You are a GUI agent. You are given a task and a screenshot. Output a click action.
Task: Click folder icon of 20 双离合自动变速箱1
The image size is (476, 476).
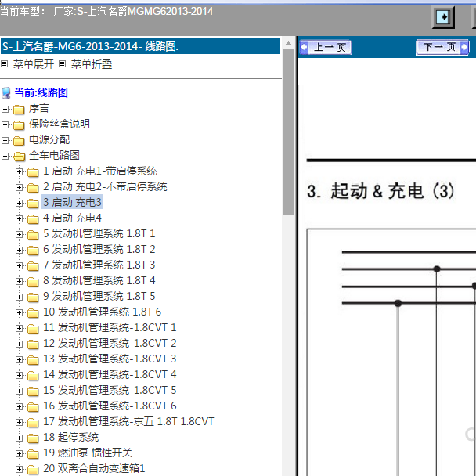[x=33, y=469]
